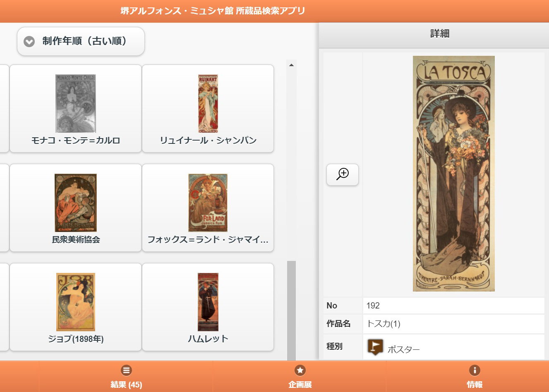Click the magnifier zoom-in button
Screen dimensions: 549x392
tap(343, 174)
